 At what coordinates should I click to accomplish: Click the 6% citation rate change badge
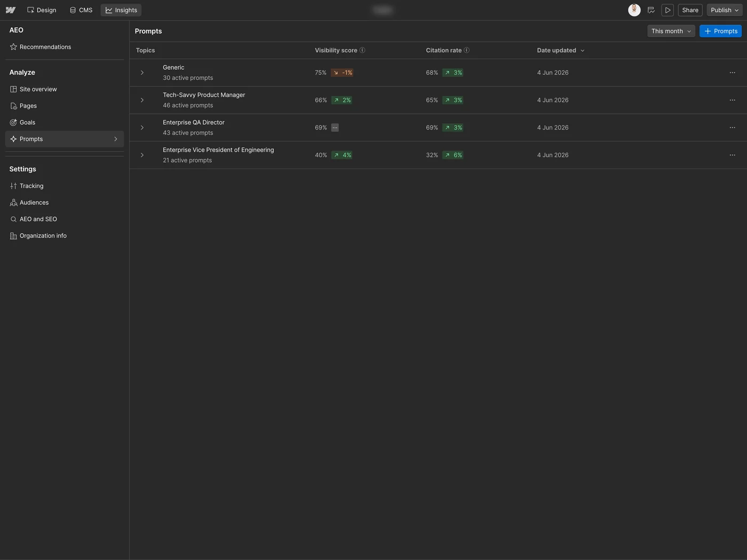coord(452,155)
